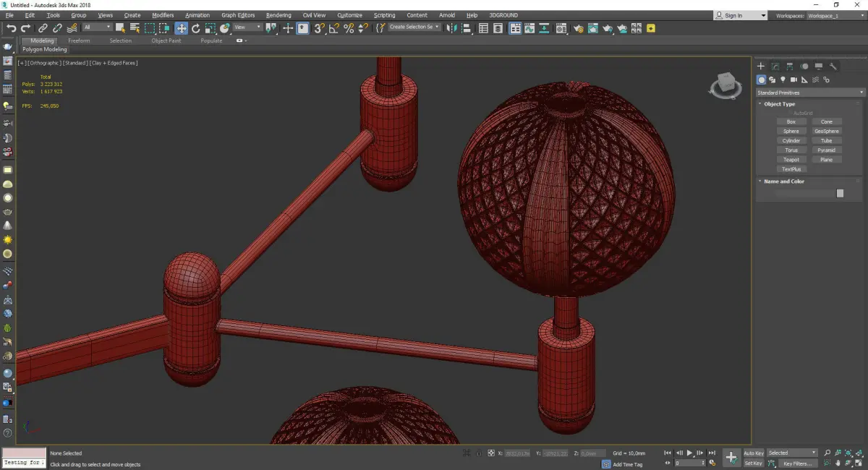Open the Rendering menu
Image resolution: width=868 pixels, height=470 pixels.
[278, 15]
